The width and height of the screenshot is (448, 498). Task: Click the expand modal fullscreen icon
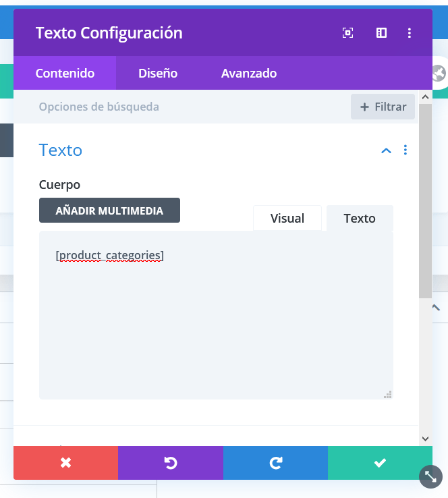point(347,32)
